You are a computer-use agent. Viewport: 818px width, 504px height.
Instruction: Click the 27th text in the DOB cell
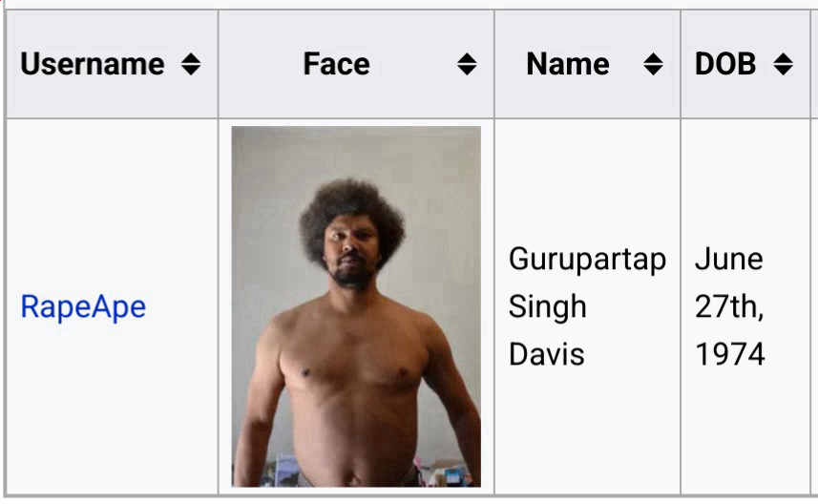(x=729, y=306)
